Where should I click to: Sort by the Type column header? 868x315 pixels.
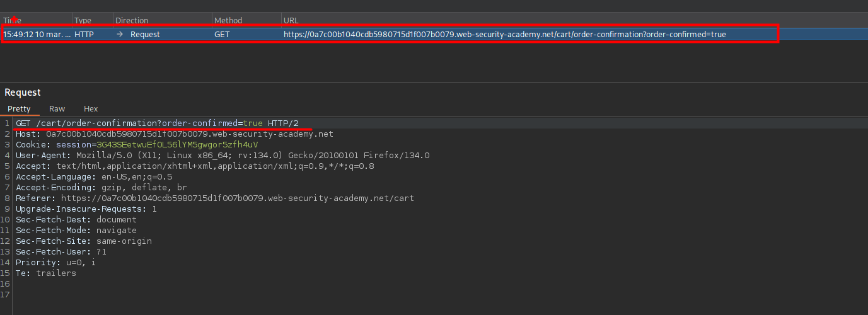click(x=83, y=21)
